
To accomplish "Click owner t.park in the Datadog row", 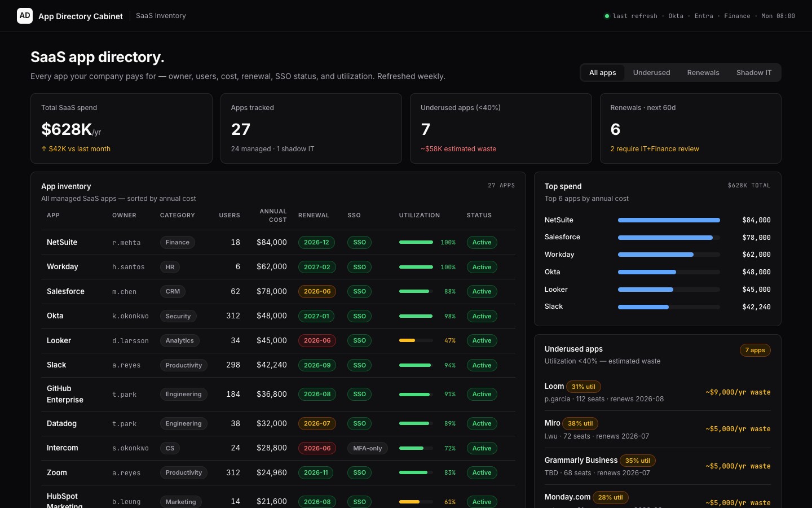I will [x=124, y=424].
